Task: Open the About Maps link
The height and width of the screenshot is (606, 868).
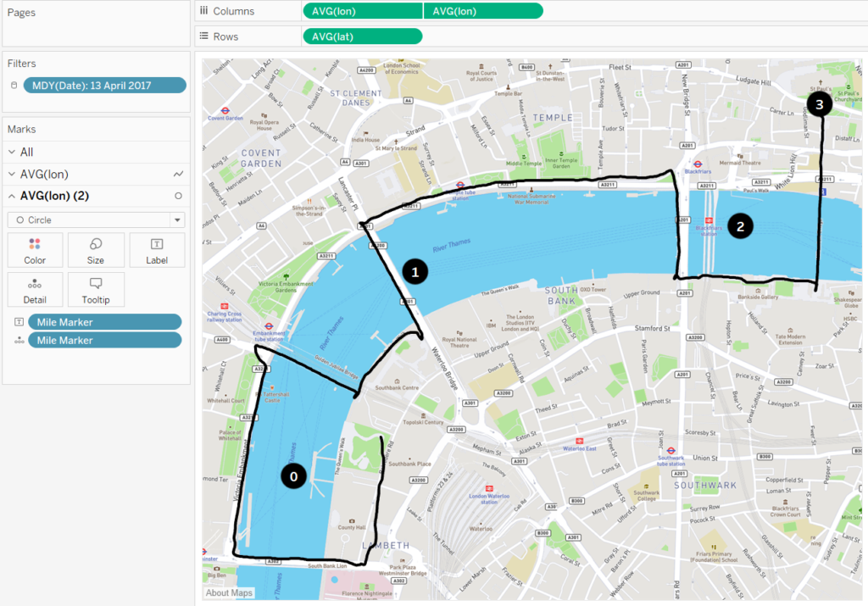Action: [229, 592]
